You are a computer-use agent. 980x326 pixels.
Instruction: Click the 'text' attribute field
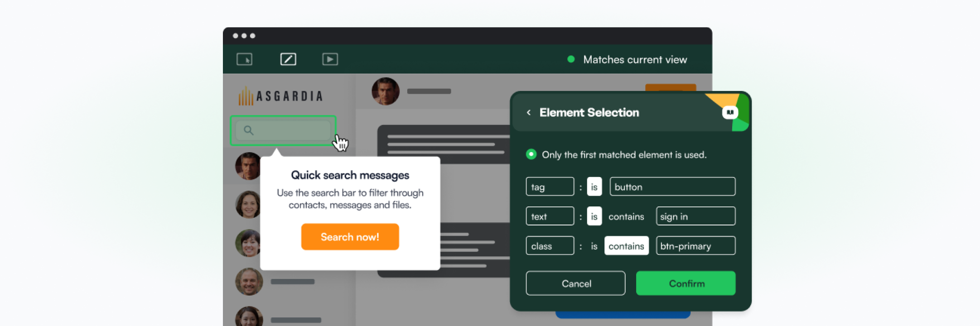[x=550, y=216]
